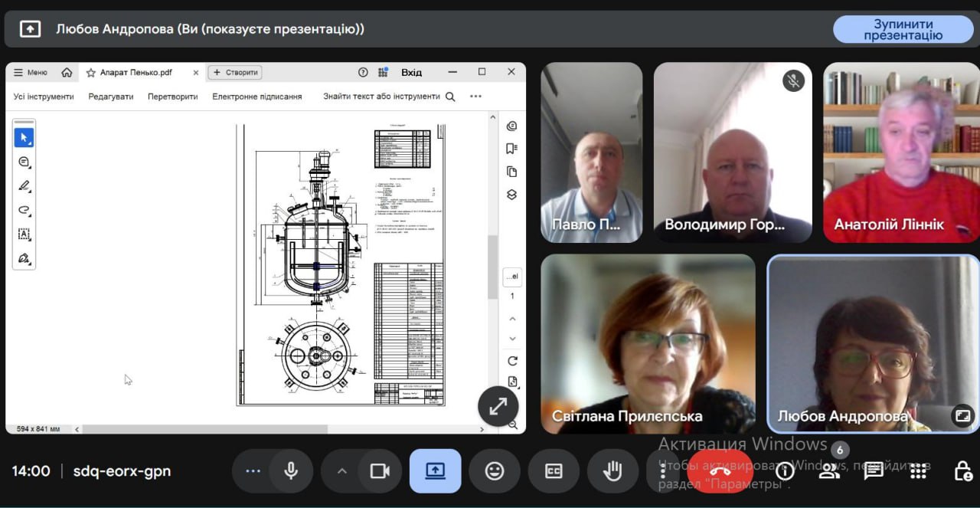Send a reaction with the emoji button
The width and height of the screenshot is (980, 508).
495,471
